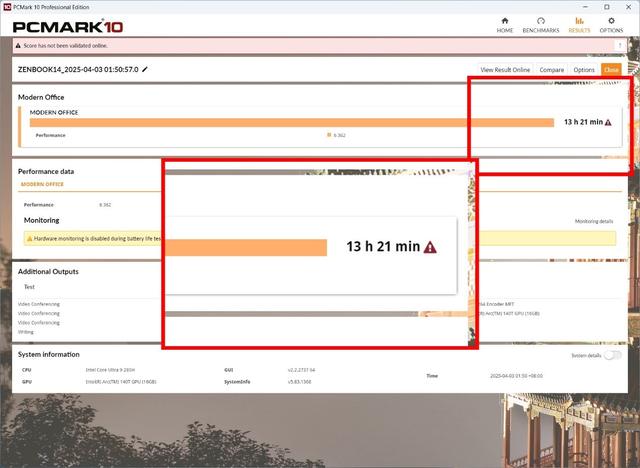640x468 pixels.
Task: Minimize the PCMark 10 window
Action: (586, 7)
